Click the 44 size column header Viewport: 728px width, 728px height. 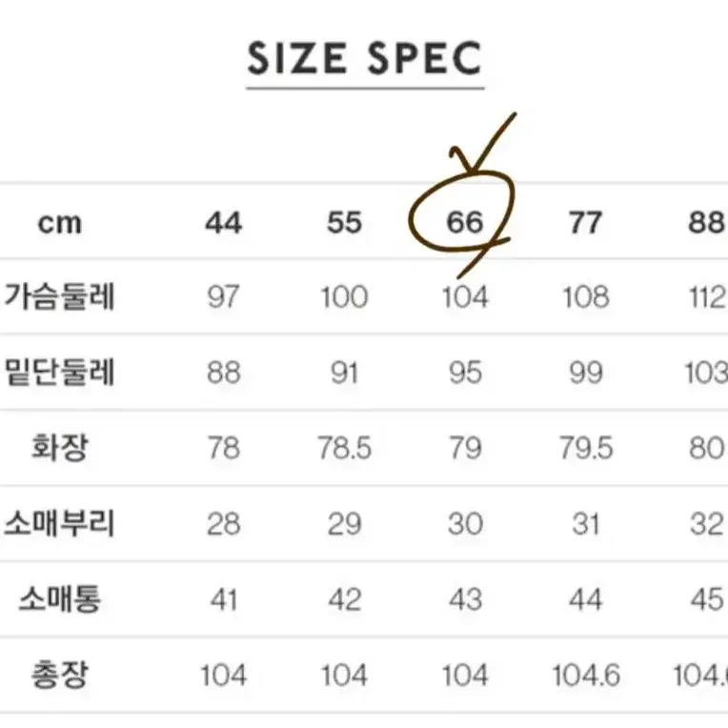(223, 222)
